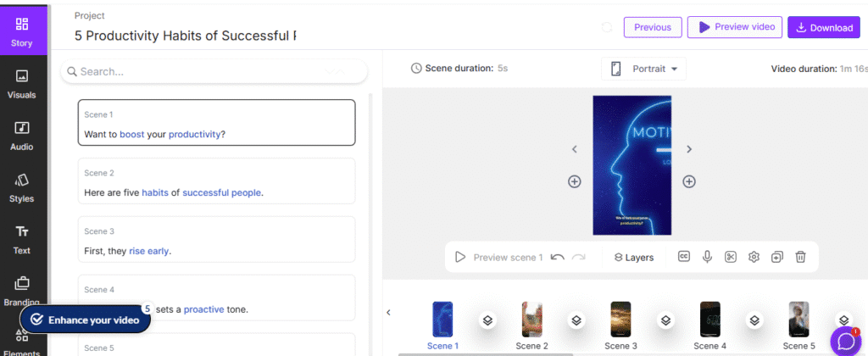The height and width of the screenshot is (356, 868).
Task: Open the Styles sidebar tab
Action: 21,187
